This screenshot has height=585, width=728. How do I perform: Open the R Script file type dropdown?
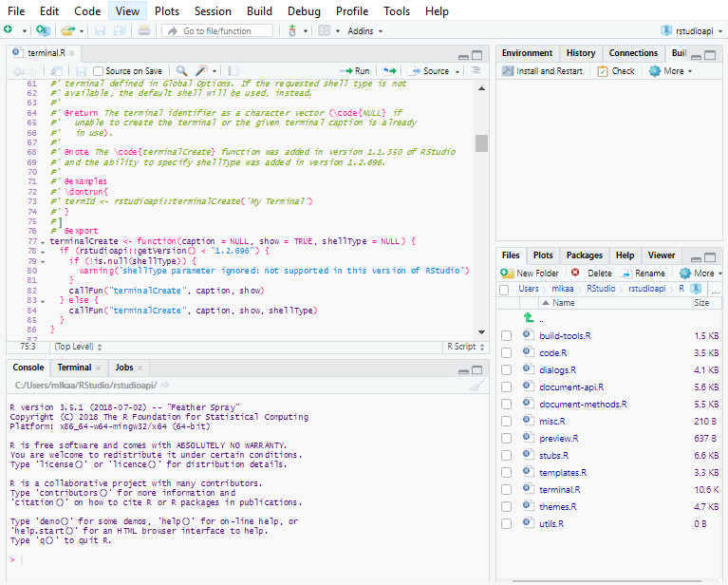click(463, 347)
